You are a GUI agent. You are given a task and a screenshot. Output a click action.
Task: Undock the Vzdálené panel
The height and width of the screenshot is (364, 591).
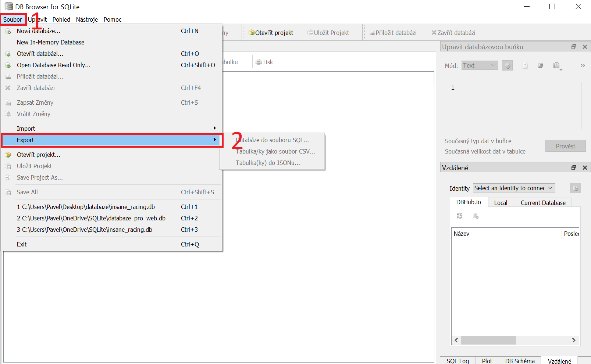click(x=574, y=167)
